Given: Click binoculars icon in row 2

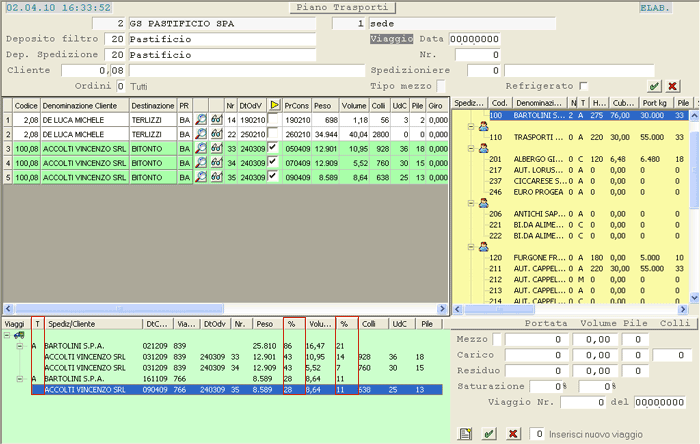Looking at the screenshot, I should (217, 134).
